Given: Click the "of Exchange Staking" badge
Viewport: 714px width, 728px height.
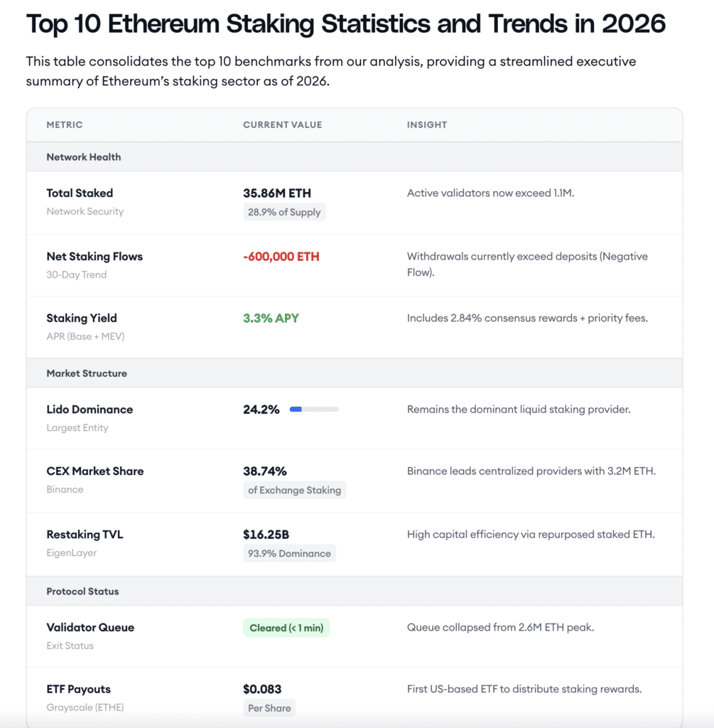Looking at the screenshot, I should (x=294, y=490).
